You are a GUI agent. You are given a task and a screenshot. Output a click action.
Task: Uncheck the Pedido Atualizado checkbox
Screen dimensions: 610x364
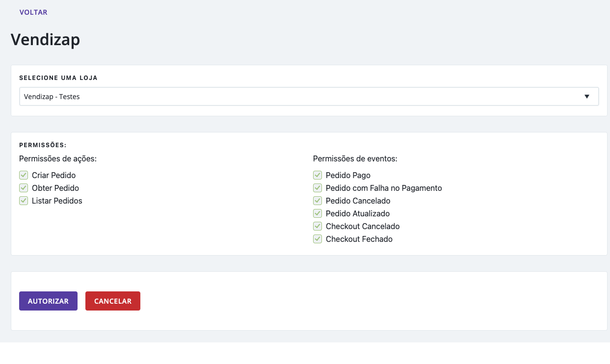pyautogui.click(x=318, y=213)
